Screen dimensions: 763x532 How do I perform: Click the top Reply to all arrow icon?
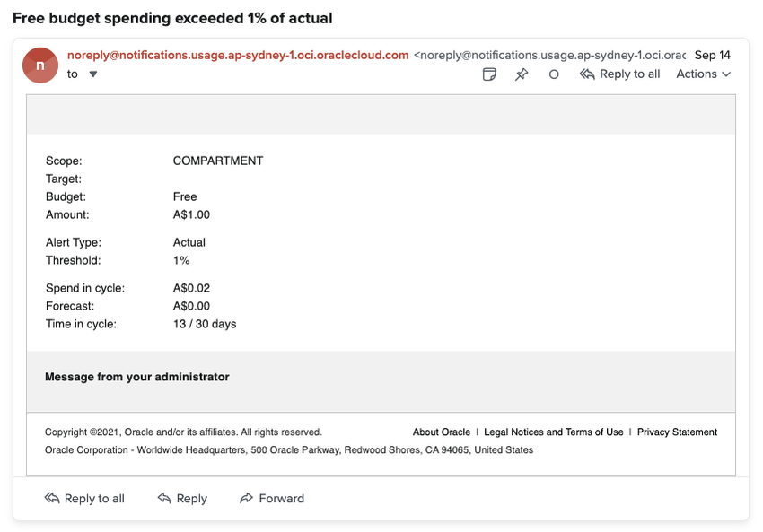[587, 74]
